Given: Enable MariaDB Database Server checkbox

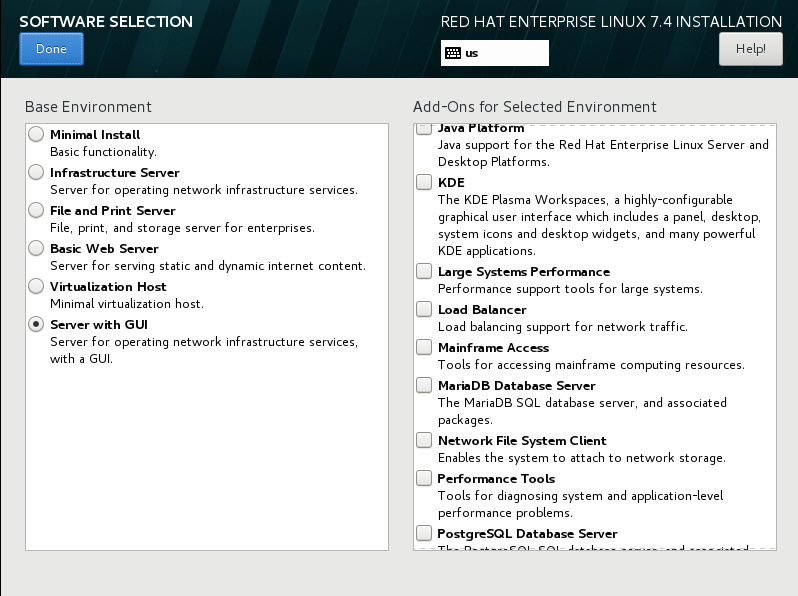Looking at the screenshot, I should (424, 385).
